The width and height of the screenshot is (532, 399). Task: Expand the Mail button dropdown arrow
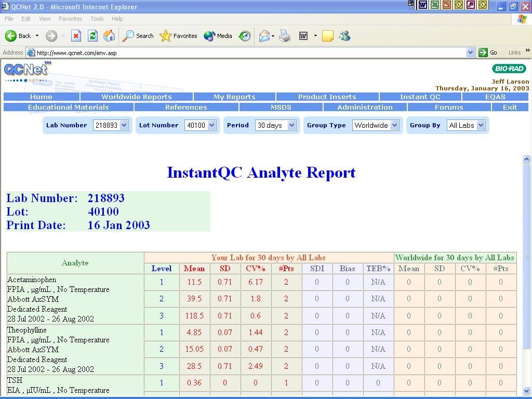(273, 36)
